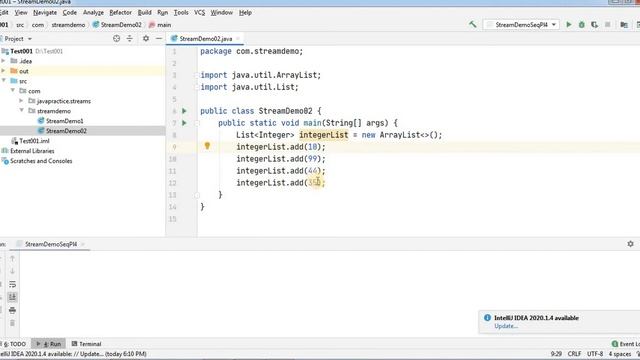Image resolution: width=640 pixels, height=360 pixels.
Task: Open the Analyze menu
Action: point(93,13)
